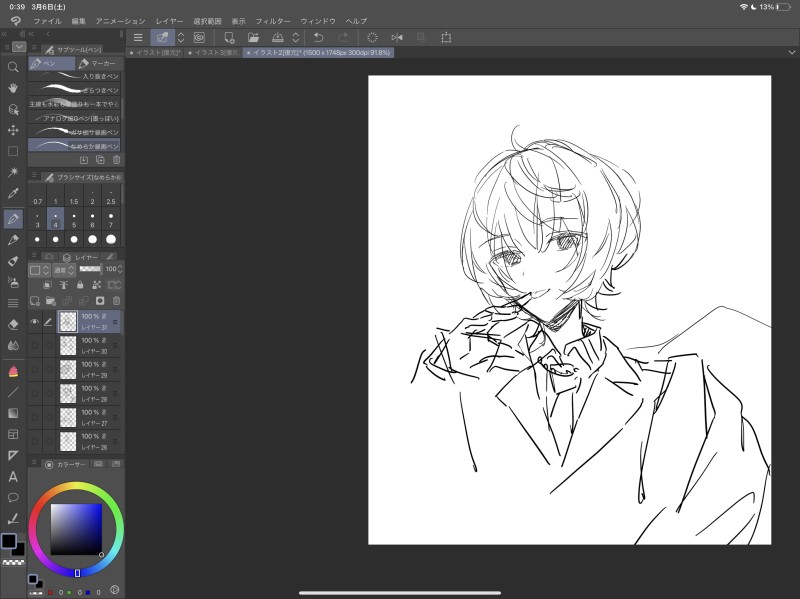Select the Operation object tool
This screenshot has height=599, width=800.
13,109
